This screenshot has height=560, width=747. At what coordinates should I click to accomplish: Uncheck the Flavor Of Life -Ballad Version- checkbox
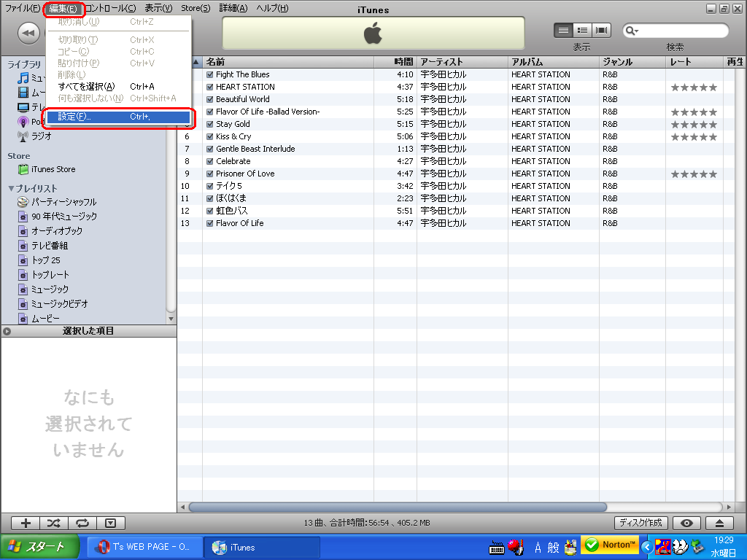point(209,112)
